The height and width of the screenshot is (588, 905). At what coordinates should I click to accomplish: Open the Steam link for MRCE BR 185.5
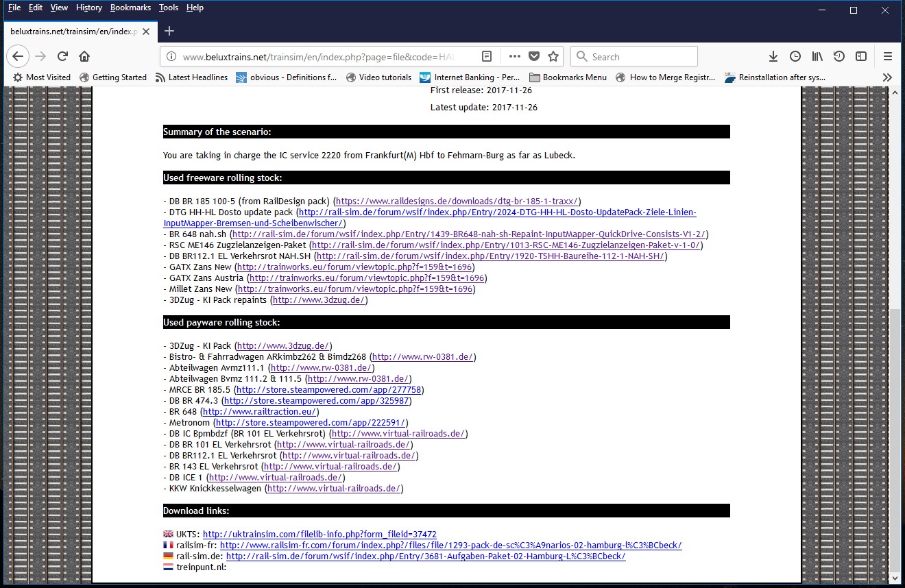click(328, 390)
